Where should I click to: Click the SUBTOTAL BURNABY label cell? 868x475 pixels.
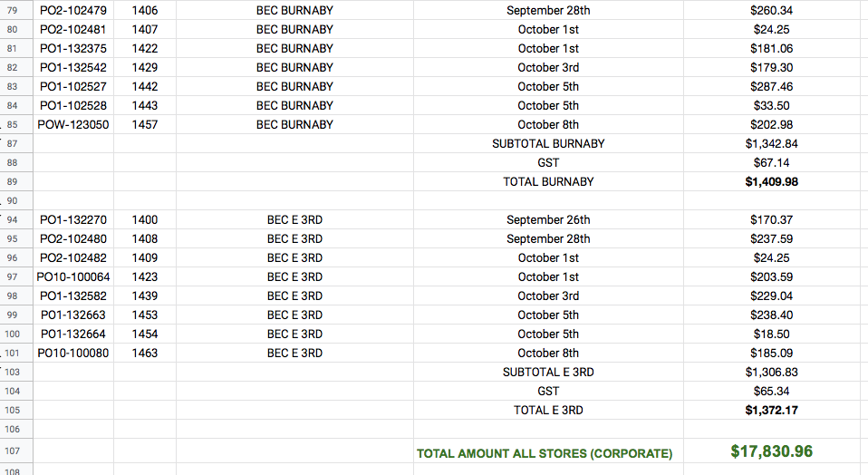point(548,143)
